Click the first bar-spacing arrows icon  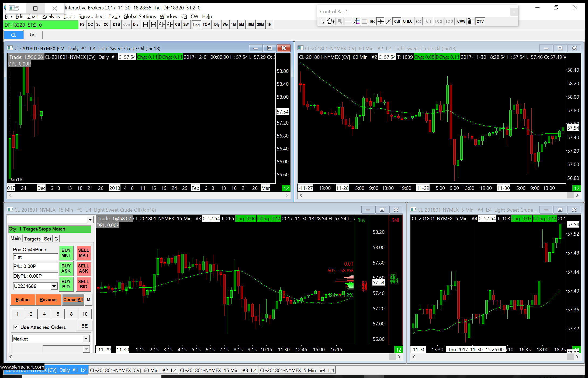(146, 25)
